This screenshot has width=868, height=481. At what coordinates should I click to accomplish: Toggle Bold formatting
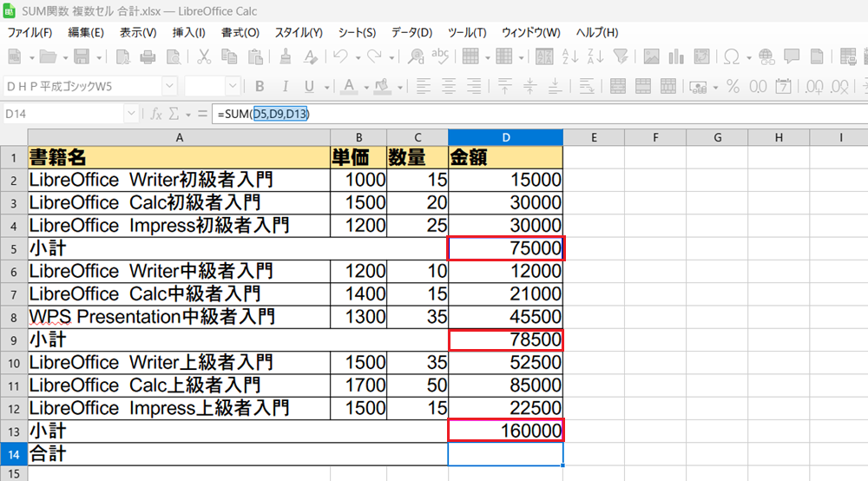coord(259,86)
